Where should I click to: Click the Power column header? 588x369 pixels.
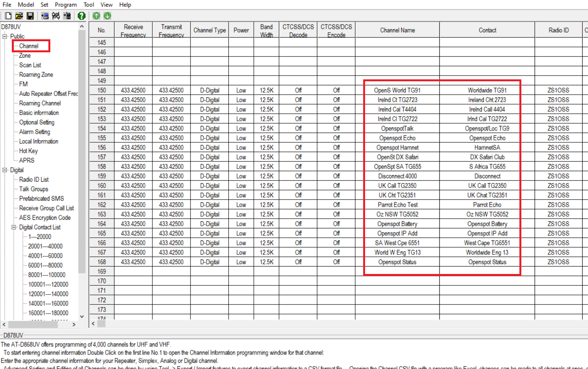click(x=241, y=30)
